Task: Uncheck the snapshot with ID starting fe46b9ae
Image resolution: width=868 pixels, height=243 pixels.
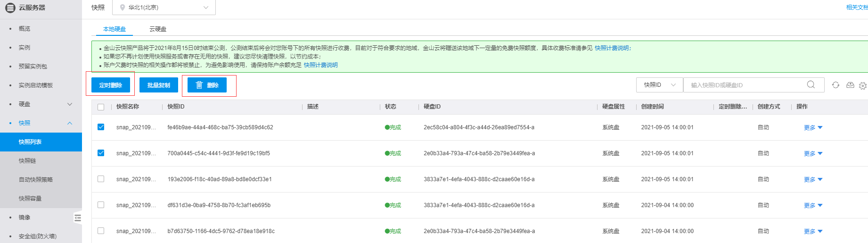Action: [101, 127]
